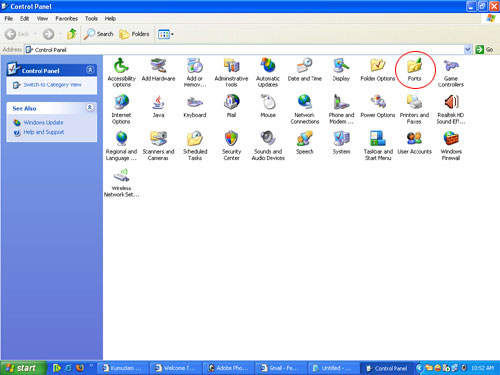Expand the Address bar dropdown arrow
Screen dimensions: 500x375
[468, 50]
